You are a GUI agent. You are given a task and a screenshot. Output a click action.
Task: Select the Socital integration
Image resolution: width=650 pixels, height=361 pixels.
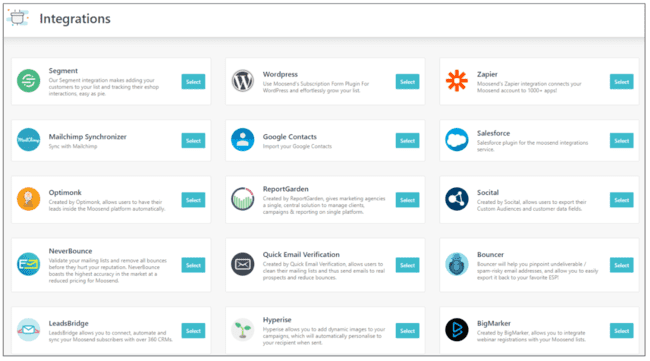tap(621, 200)
